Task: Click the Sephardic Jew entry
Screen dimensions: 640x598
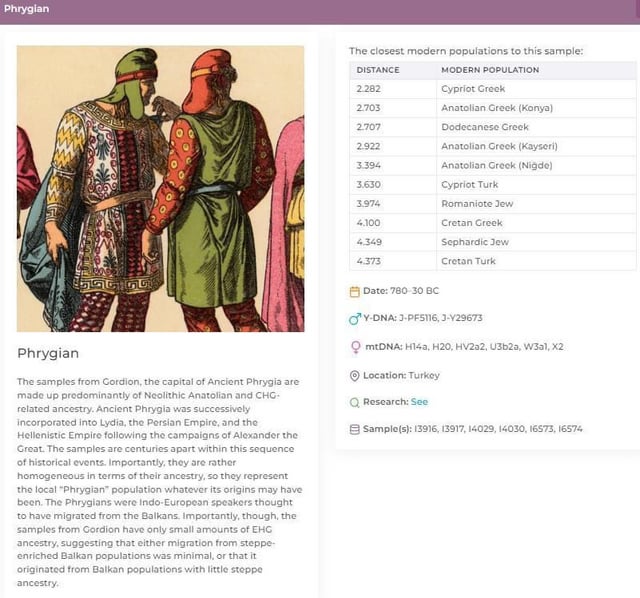Action: 475,242
